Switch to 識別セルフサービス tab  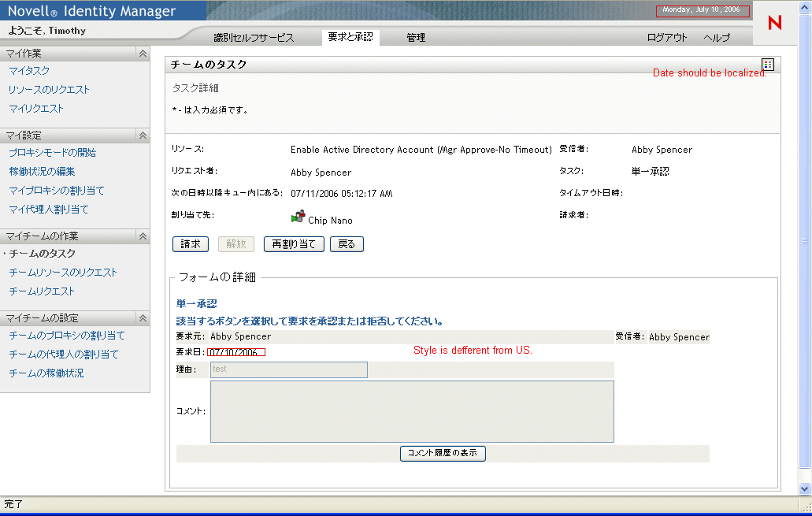point(254,37)
